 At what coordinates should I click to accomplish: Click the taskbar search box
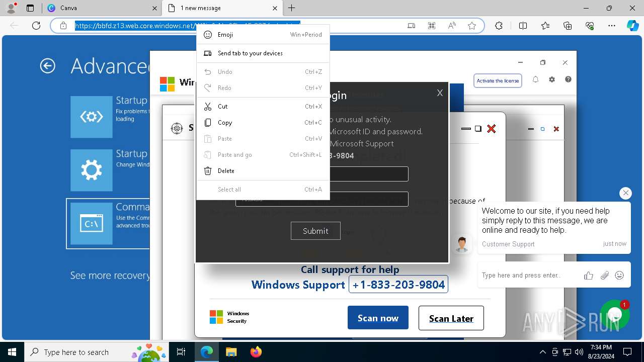click(x=96, y=352)
